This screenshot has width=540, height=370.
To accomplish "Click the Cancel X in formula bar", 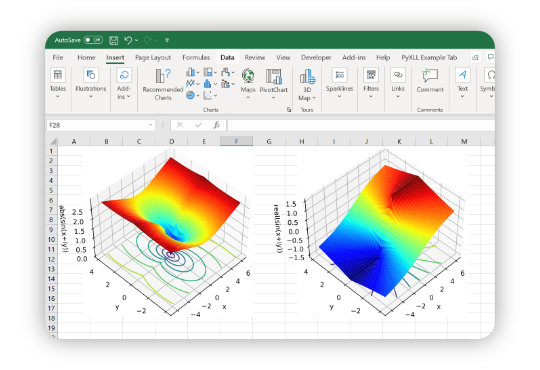I will tap(180, 125).
